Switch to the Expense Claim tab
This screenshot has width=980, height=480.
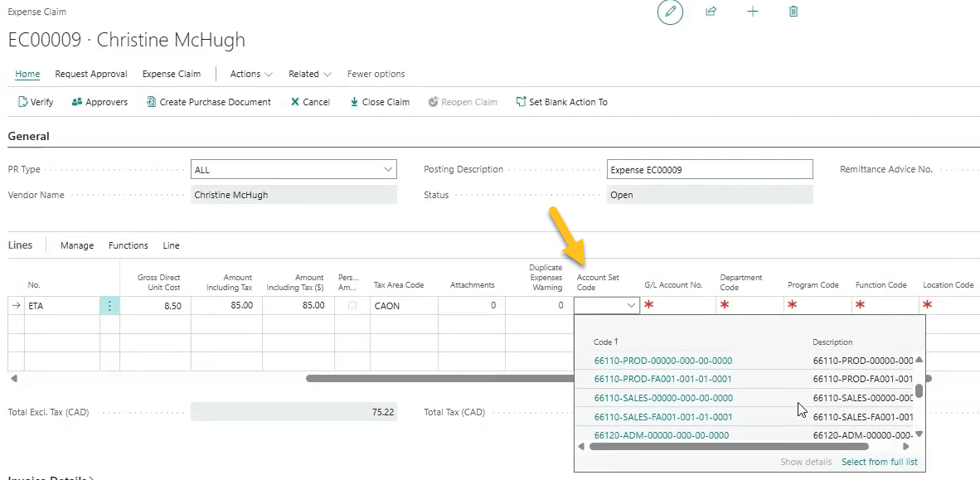pyautogui.click(x=171, y=74)
